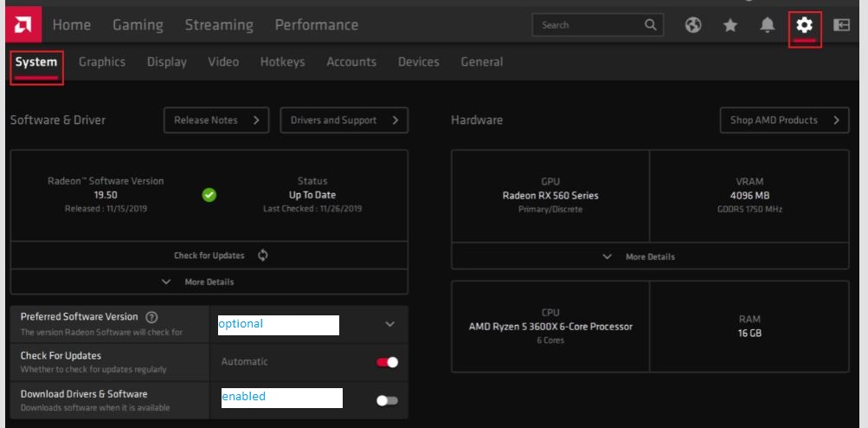Screen dimensions: 868x428
Task: Click the AMD Ryzen 5 3600X processor text
Action: pyautogui.click(x=550, y=327)
